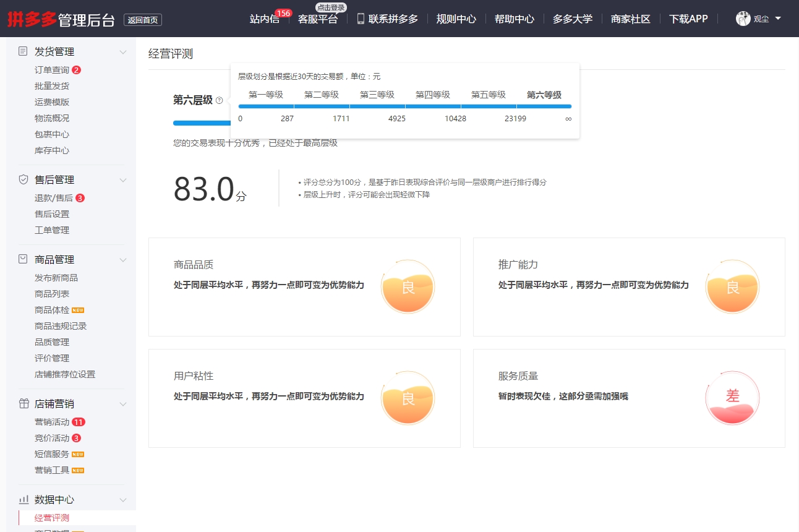Open 物流概况 in sidebar
This screenshot has height=532, width=799.
pos(52,118)
